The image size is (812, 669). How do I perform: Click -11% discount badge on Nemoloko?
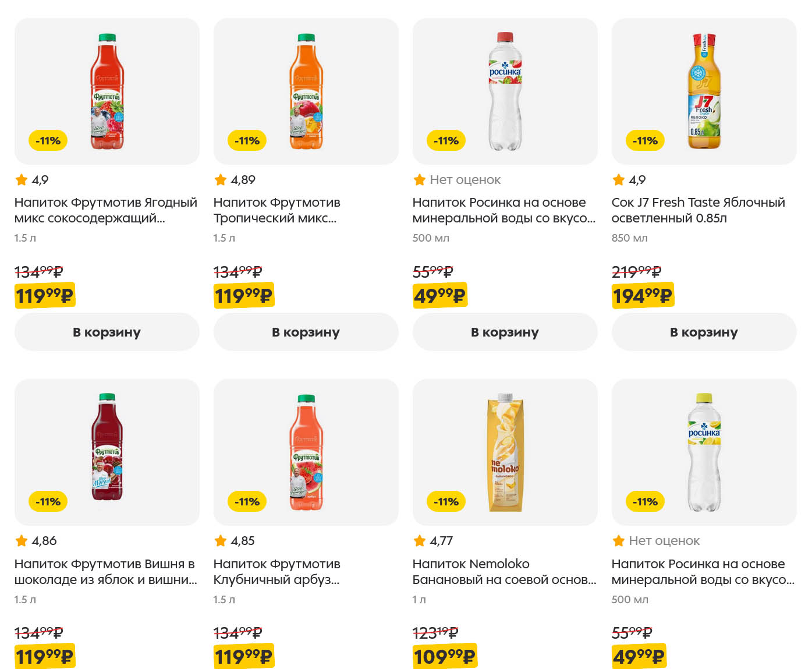pyautogui.click(x=446, y=501)
